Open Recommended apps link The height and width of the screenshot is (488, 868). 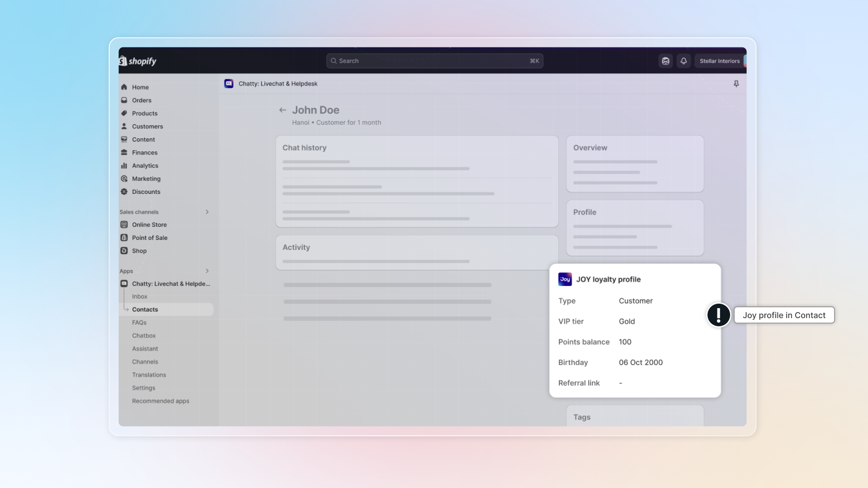click(160, 401)
